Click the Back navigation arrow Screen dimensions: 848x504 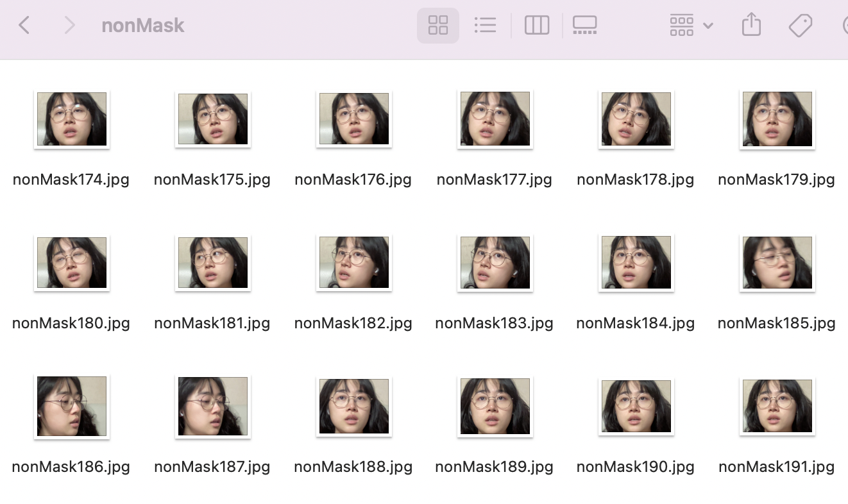tap(24, 26)
